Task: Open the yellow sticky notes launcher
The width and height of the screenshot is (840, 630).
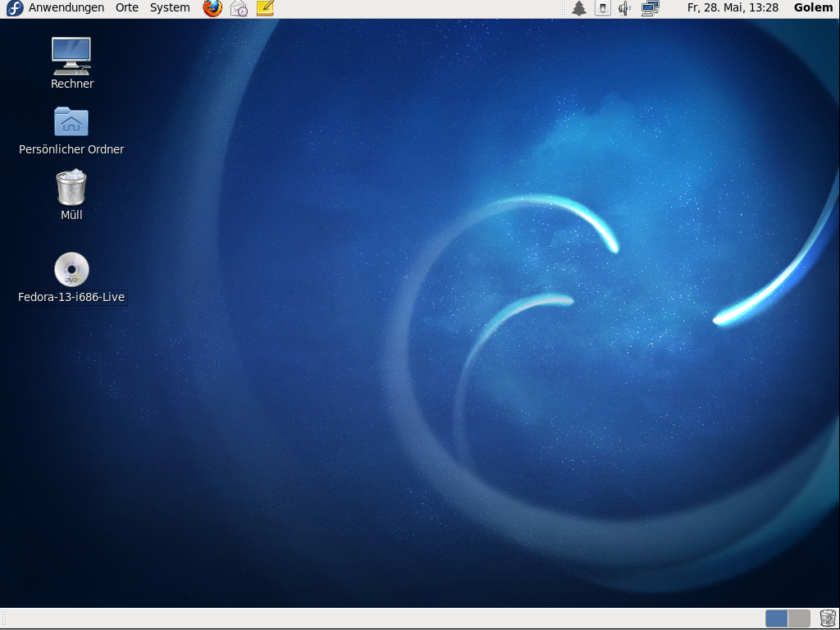Action: [x=265, y=8]
